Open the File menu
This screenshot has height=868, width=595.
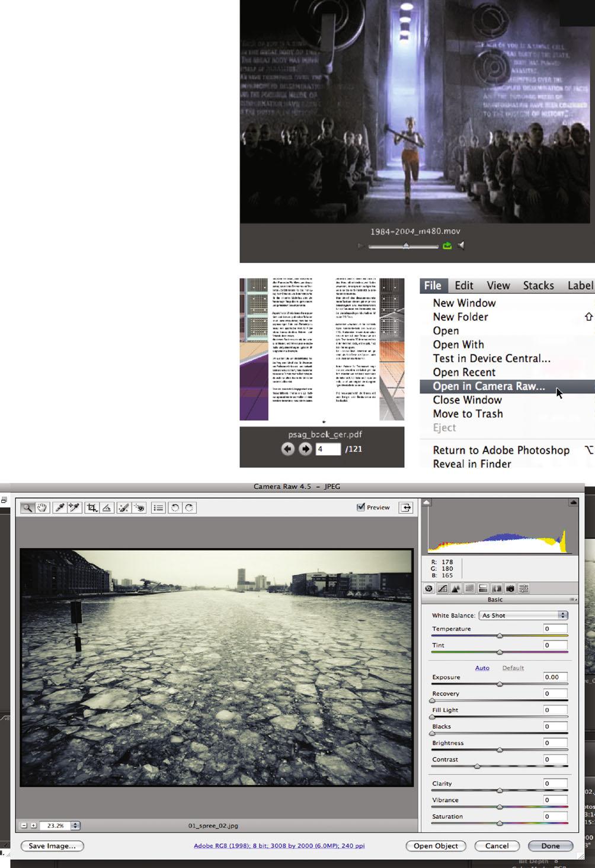tap(433, 286)
